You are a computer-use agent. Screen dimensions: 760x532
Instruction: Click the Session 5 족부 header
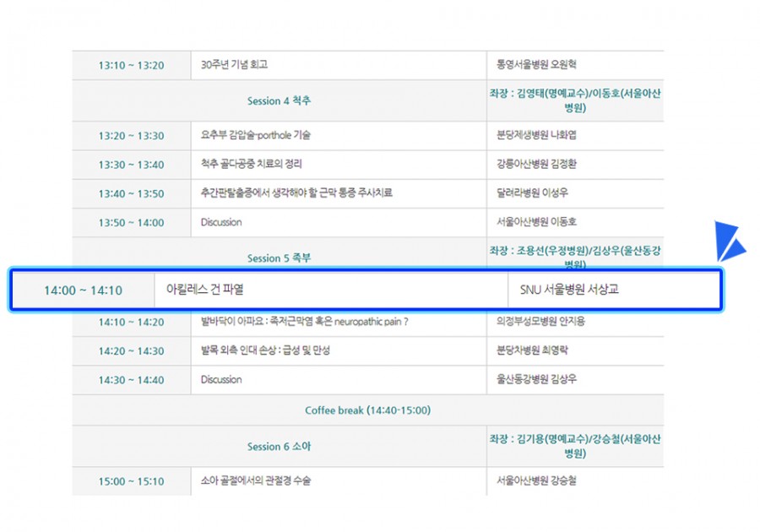pos(279,258)
